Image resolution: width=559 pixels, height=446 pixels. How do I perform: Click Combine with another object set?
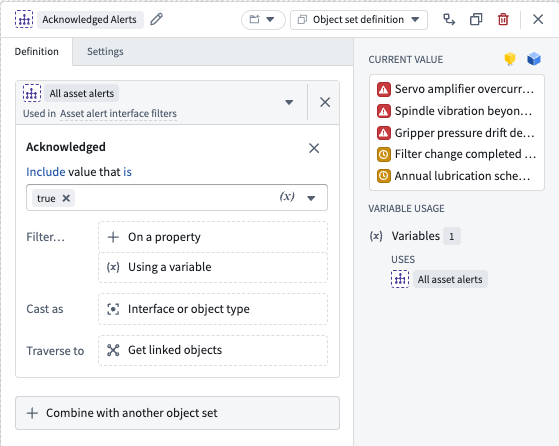click(x=177, y=413)
